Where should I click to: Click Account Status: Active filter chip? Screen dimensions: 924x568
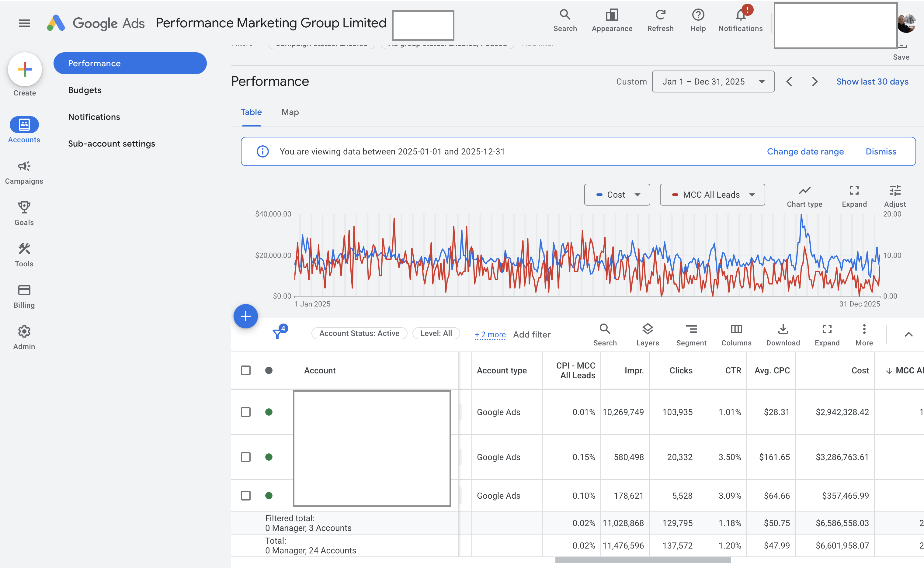359,333
